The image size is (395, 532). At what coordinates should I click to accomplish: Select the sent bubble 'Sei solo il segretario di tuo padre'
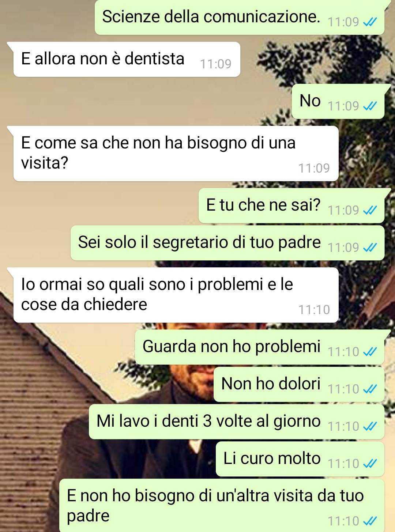pyautogui.click(x=227, y=243)
